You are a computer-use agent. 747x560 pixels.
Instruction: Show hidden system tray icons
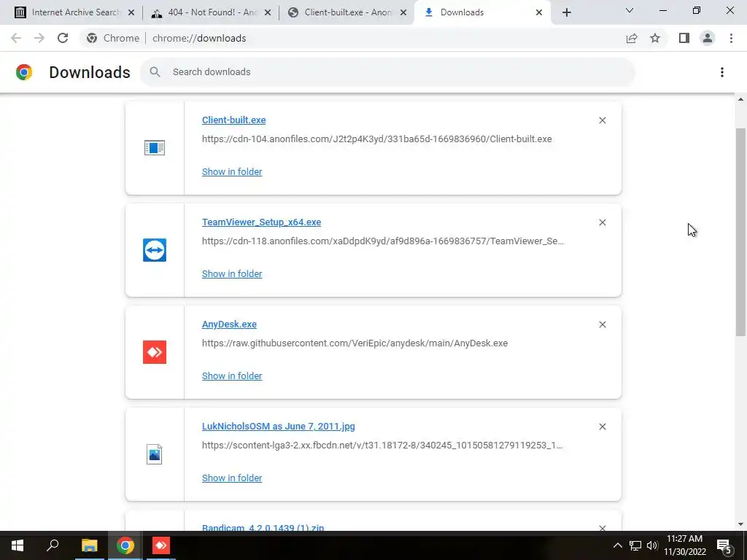coord(617,545)
